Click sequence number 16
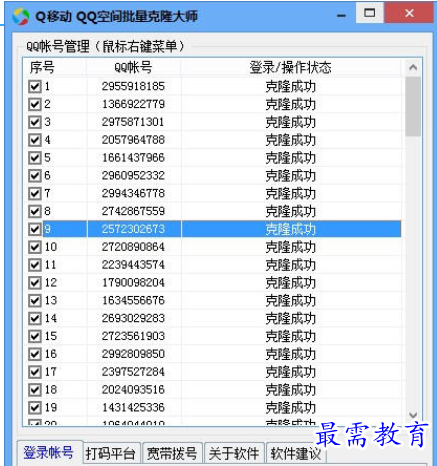 [51, 354]
